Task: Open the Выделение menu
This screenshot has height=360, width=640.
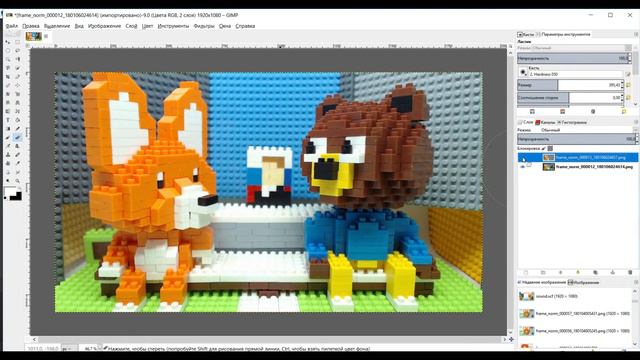Action: [57, 26]
